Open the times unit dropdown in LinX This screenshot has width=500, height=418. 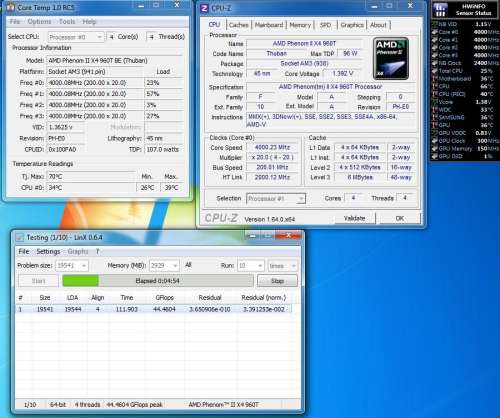[283, 266]
